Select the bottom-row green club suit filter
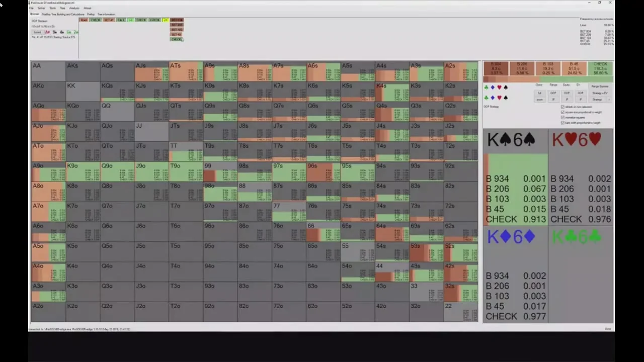Screen dimensions: 644x362 click(487, 98)
